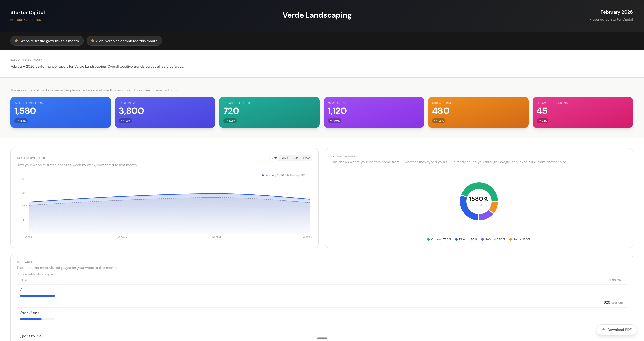Image resolution: width=644 pixels, height=341 pixels.
Task: Click the purple Referral segment of the donut
Action: (485, 216)
